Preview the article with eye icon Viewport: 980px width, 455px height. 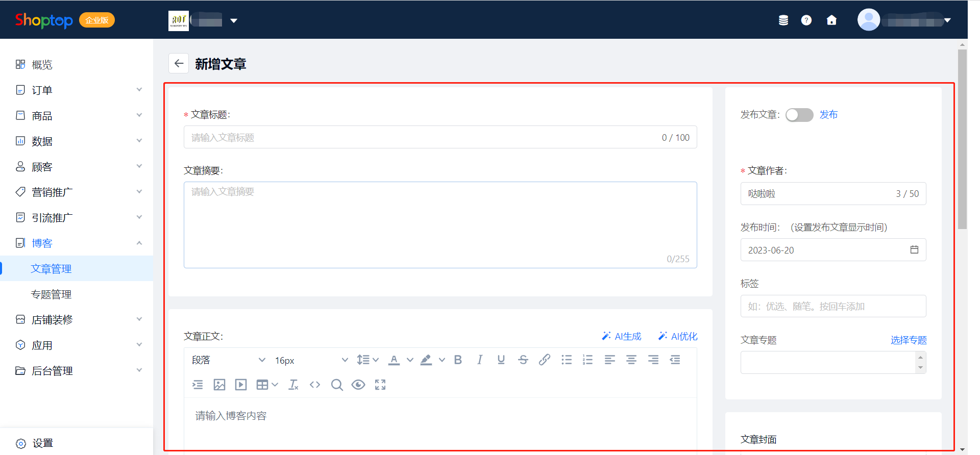pos(358,385)
